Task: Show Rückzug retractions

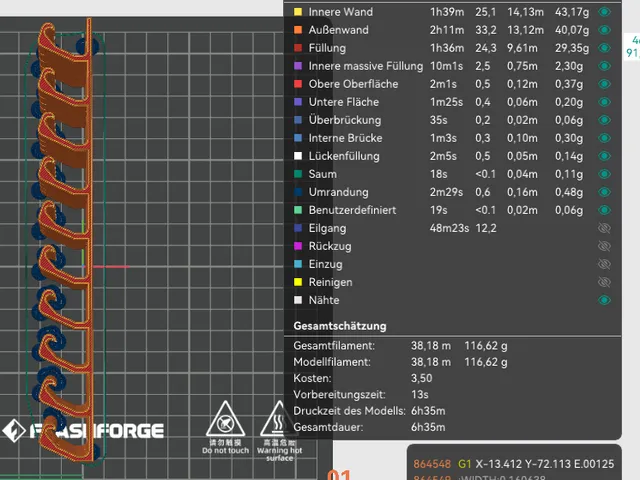Action: (604, 246)
